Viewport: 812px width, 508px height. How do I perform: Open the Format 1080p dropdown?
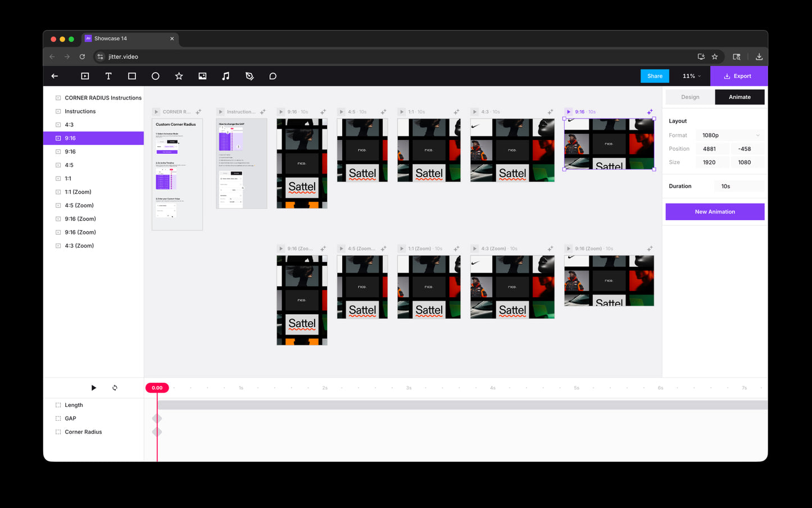pyautogui.click(x=730, y=135)
